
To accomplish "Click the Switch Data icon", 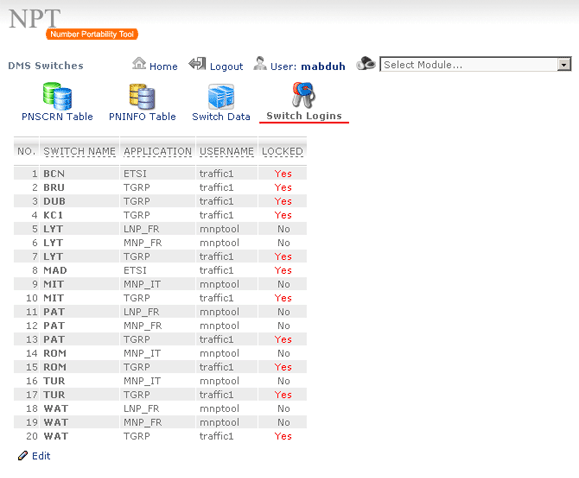I will 221,96.
